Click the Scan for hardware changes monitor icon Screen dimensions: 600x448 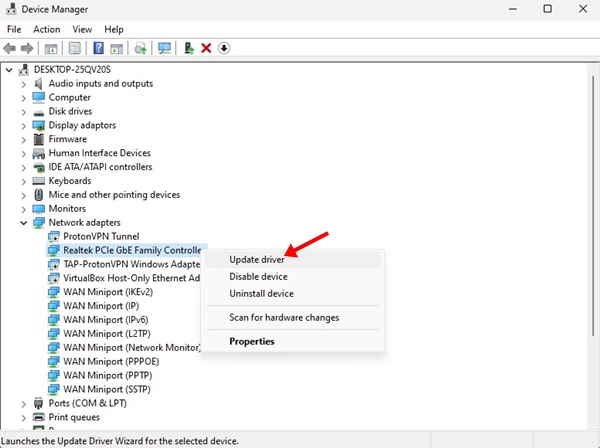pyautogui.click(x=165, y=48)
